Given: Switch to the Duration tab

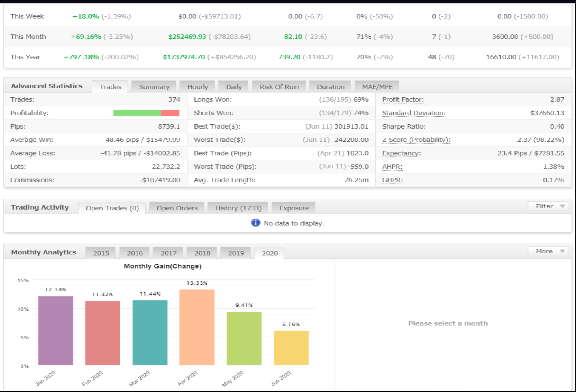Looking at the screenshot, I should tap(330, 87).
